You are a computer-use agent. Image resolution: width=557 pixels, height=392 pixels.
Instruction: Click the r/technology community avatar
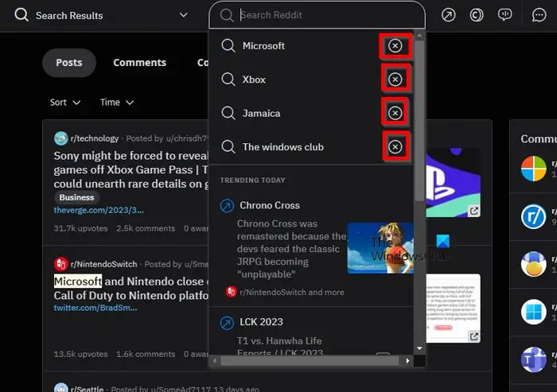pyautogui.click(x=61, y=138)
